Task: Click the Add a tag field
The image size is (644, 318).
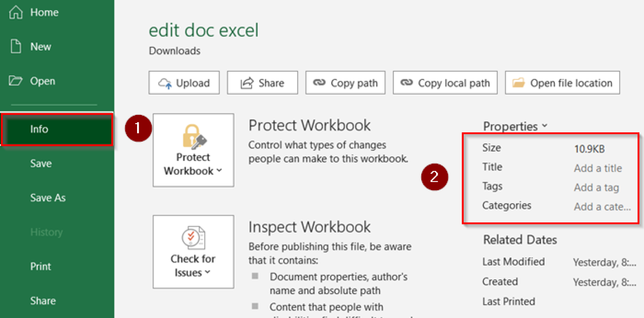Action: (596, 188)
